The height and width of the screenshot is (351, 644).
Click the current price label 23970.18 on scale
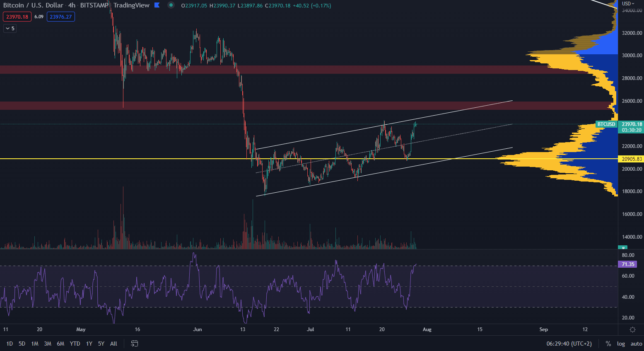tap(632, 124)
